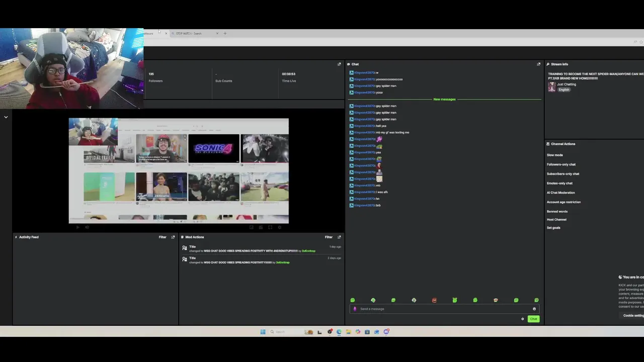This screenshot has width=644, height=362.
Task: Collapse the panel using the left-edge chevron
Action: pyautogui.click(x=6, y=117)
